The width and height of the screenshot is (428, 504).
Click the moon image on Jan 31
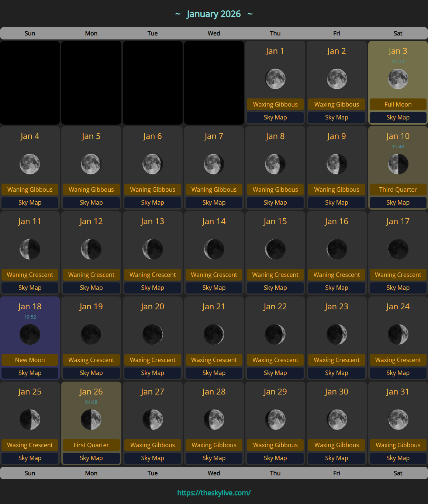point(398,420)
